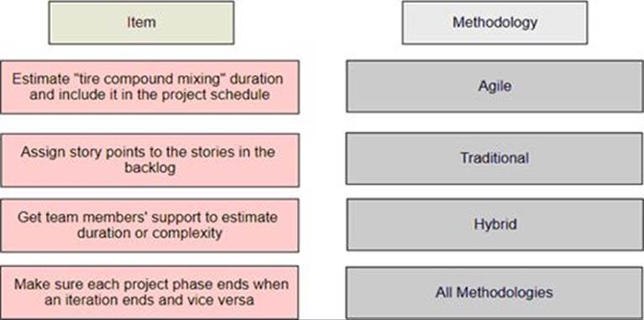This screenshot has height=320, width=644.
Task: Click the 'Item' label text
Action: 141,22
